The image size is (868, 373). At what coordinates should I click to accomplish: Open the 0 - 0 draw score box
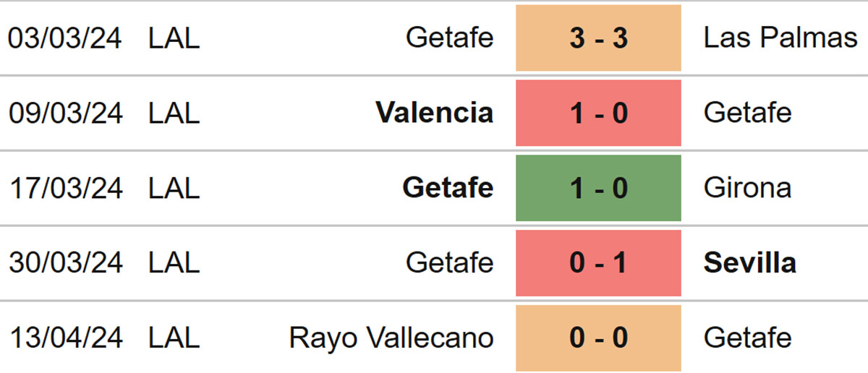point(598,338)
